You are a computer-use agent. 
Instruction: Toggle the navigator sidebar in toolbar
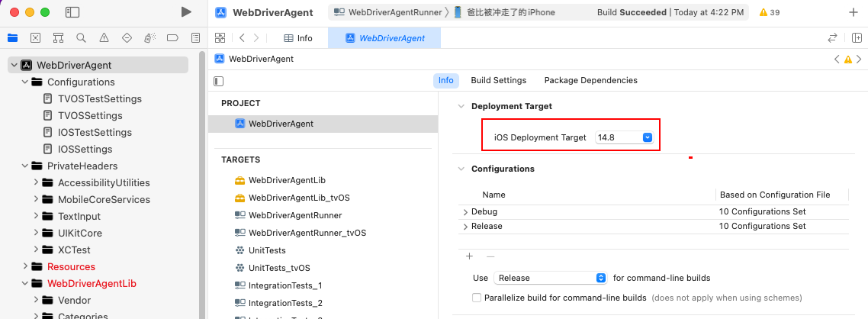pyautogui.click(x=72, y=11)
